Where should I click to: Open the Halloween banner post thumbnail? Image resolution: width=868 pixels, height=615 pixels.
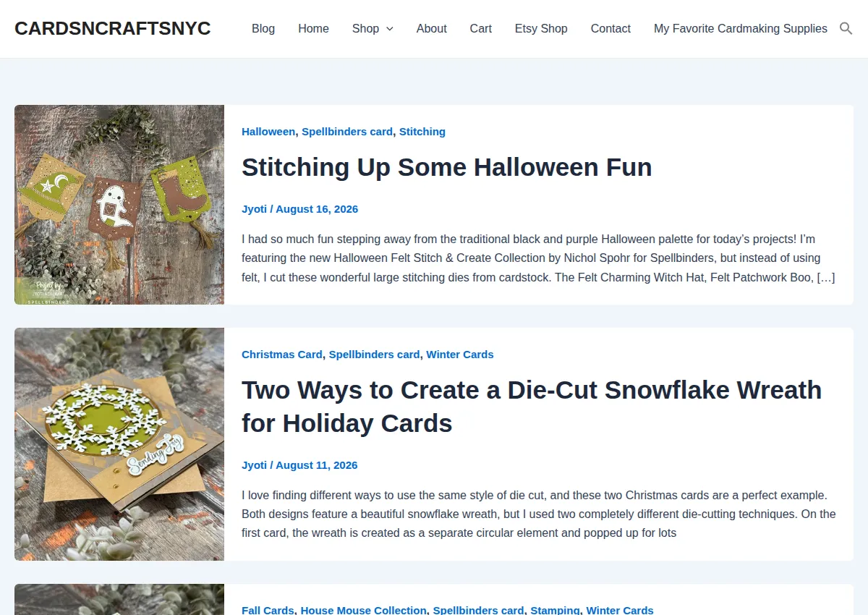click(x=119, y=205)
